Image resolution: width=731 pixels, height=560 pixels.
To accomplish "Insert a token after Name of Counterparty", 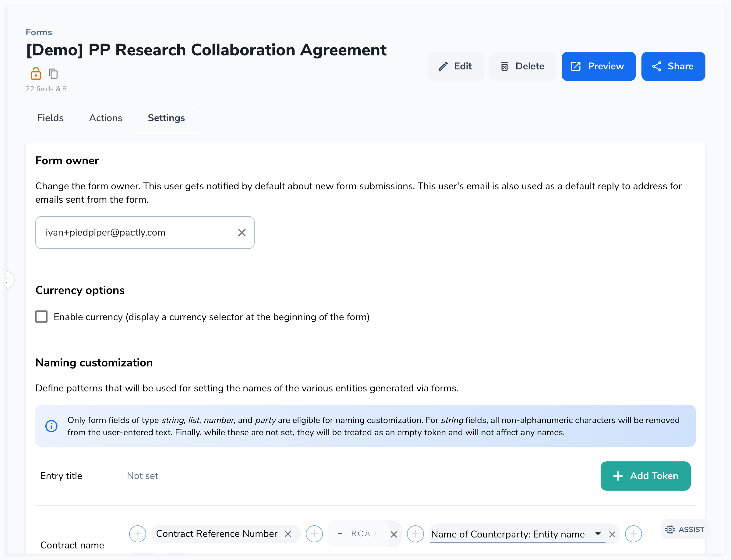I will pos(634,534).
